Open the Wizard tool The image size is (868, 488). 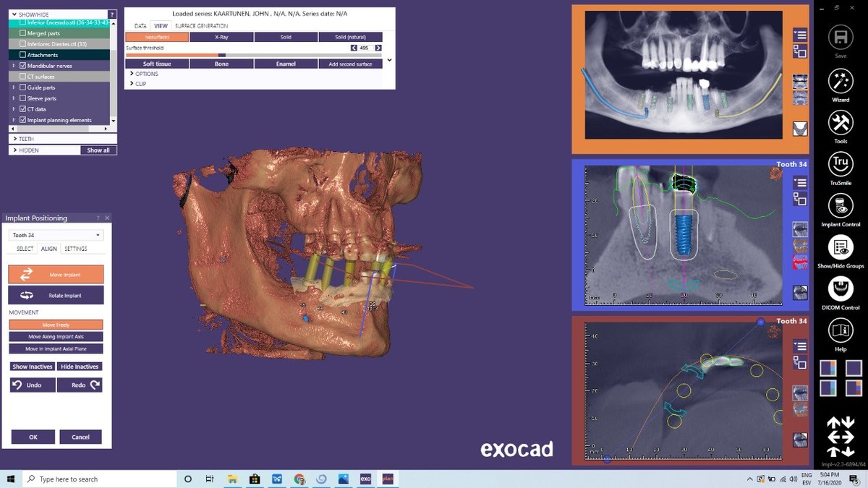pyautogui.click(x=841, y=80)
